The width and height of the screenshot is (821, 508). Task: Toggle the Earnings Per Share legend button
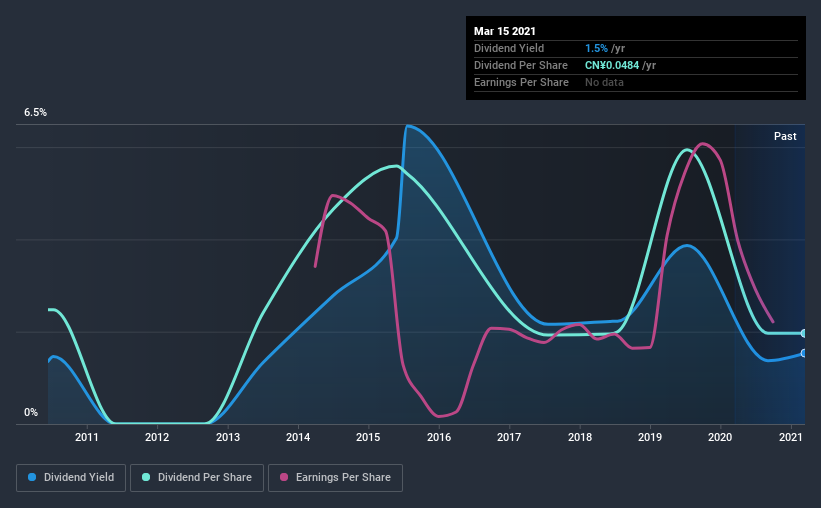click(335, 478)
